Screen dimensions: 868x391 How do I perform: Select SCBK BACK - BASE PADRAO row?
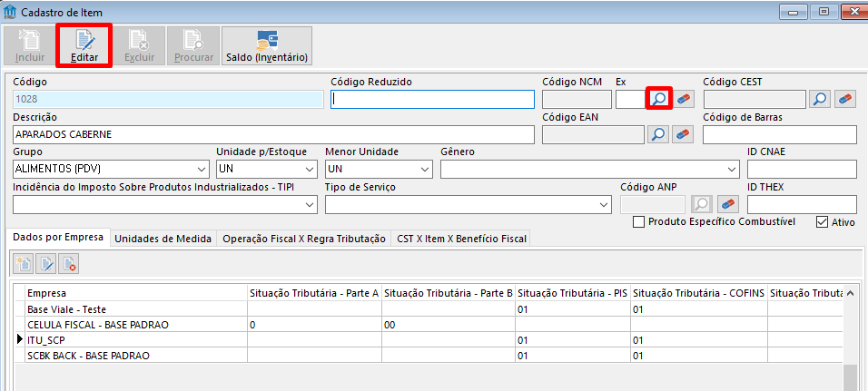click(x=428, y=356)
